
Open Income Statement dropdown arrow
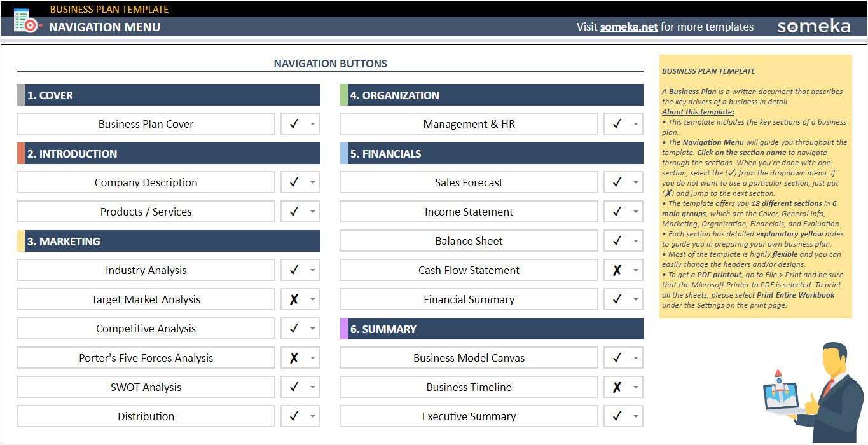(635, 212)
